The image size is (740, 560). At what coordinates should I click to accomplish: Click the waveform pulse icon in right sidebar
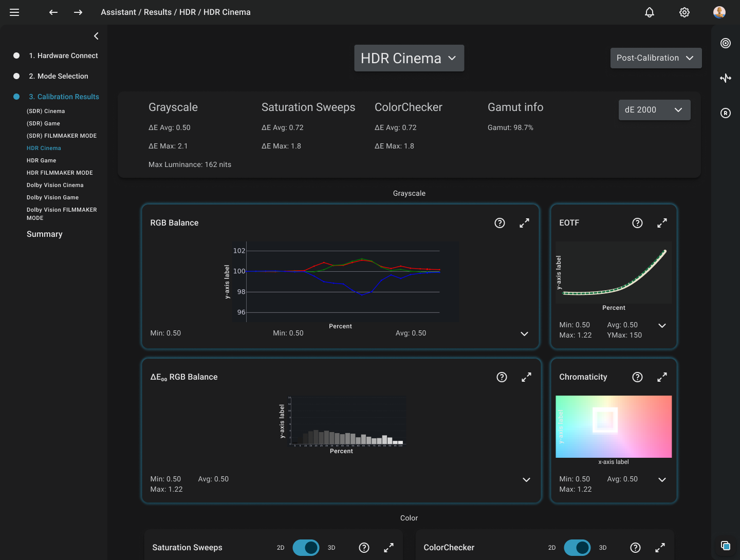click(726, 78)
